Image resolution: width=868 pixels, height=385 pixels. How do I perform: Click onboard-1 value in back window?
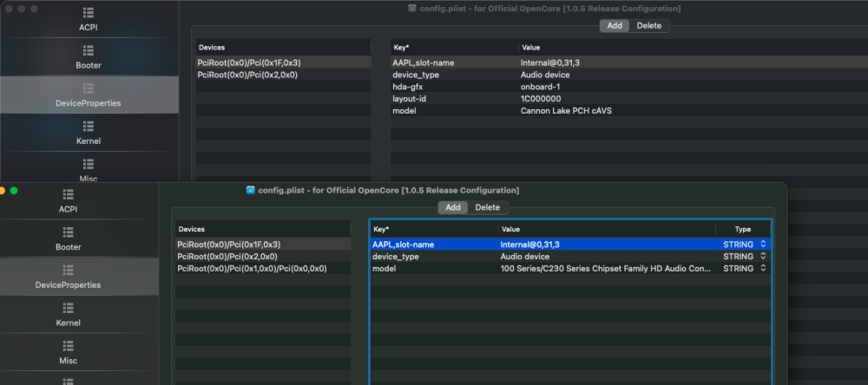(540, 87)
